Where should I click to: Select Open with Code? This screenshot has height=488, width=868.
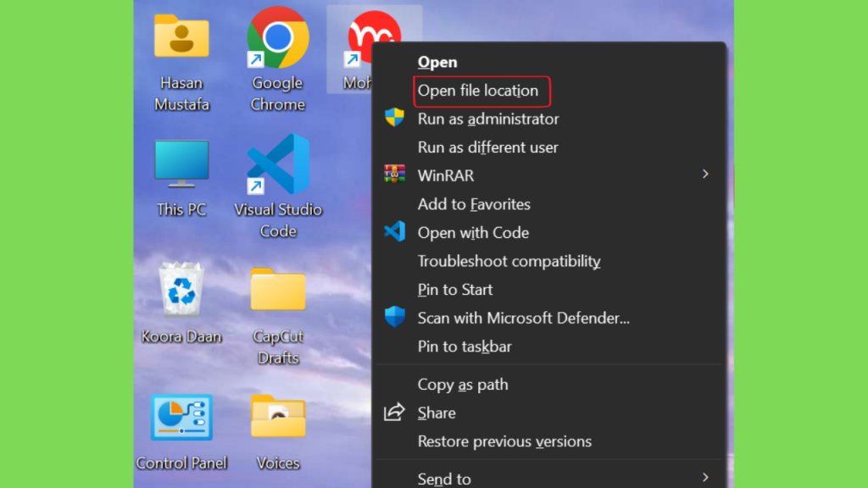pyautogui.click(x=473, y=233)
